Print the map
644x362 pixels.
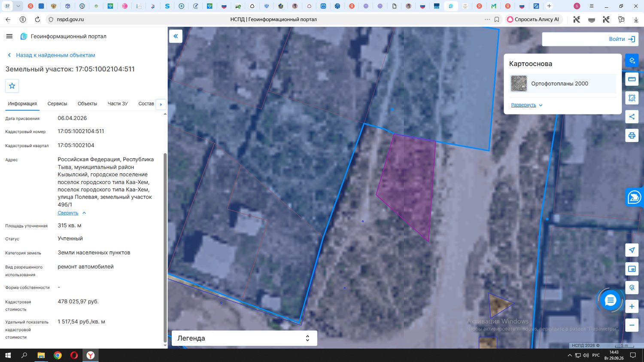632,136
